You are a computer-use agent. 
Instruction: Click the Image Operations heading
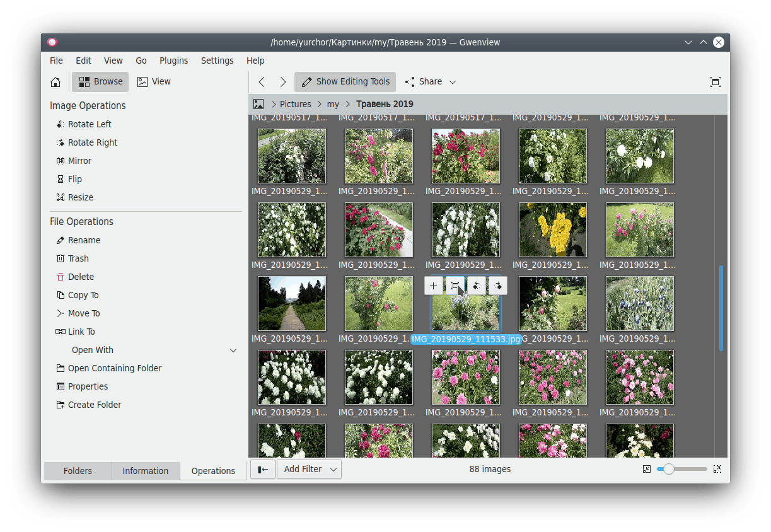(88, 105)
